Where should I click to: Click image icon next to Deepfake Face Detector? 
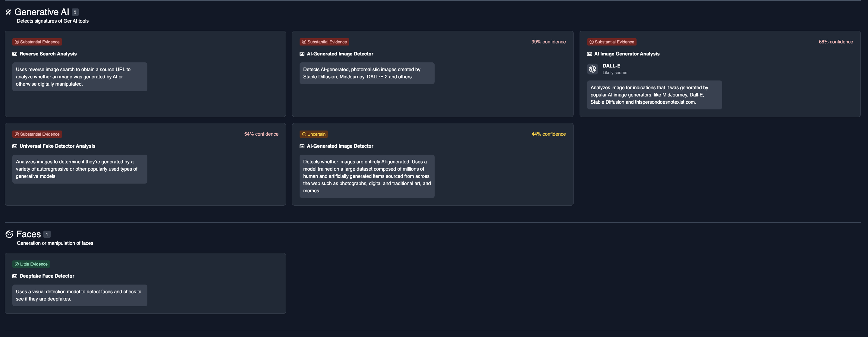15,276
